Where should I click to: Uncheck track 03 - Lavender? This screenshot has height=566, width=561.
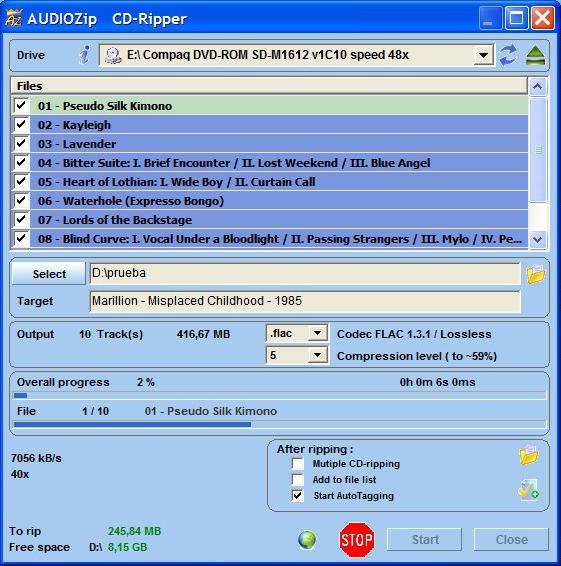[21, 144]
